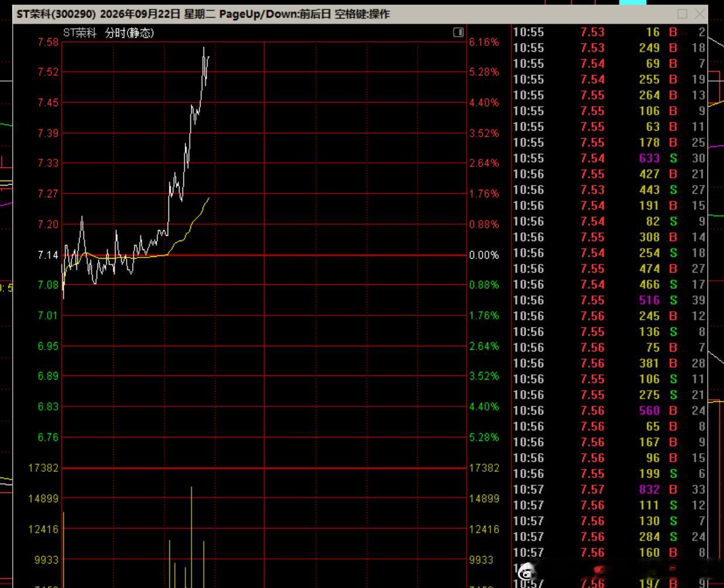Screen dimensions: 724x588
Task: Toggle the side panel icon above the chart
Action: pos(458,33)
